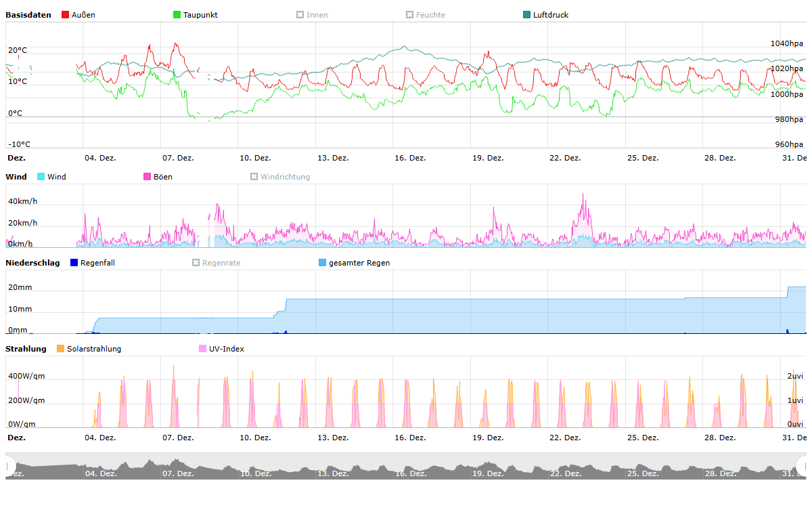Viewport: 812px width, 508px height.
Task: Click the cyan Wind legend swatch
Action: point(41,177)
